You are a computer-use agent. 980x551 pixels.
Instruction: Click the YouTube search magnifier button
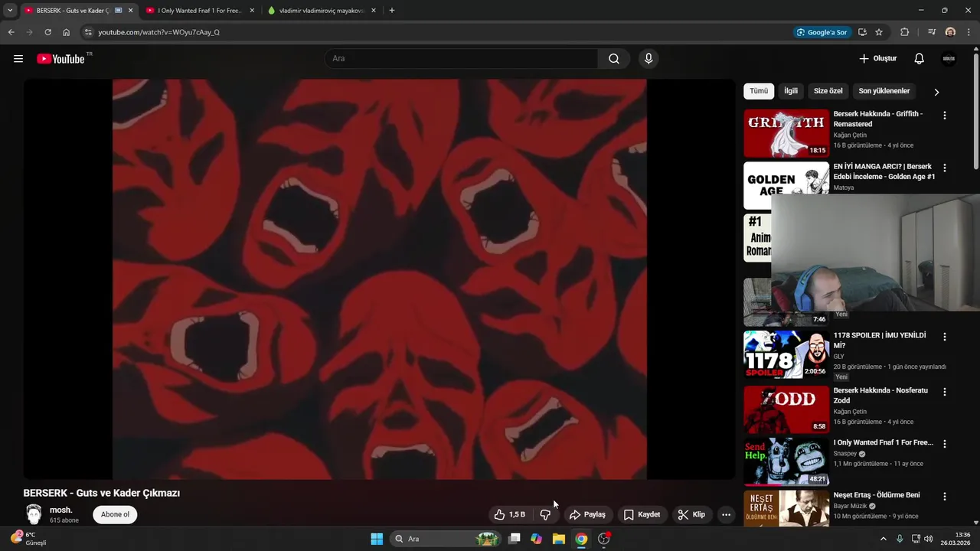614,59
